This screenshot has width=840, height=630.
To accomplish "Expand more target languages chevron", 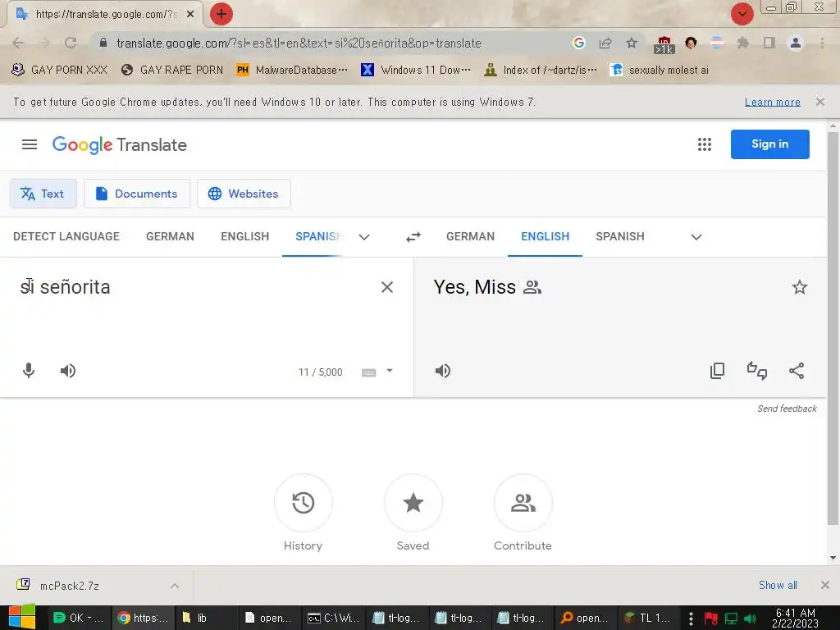I will click(696, 237).
